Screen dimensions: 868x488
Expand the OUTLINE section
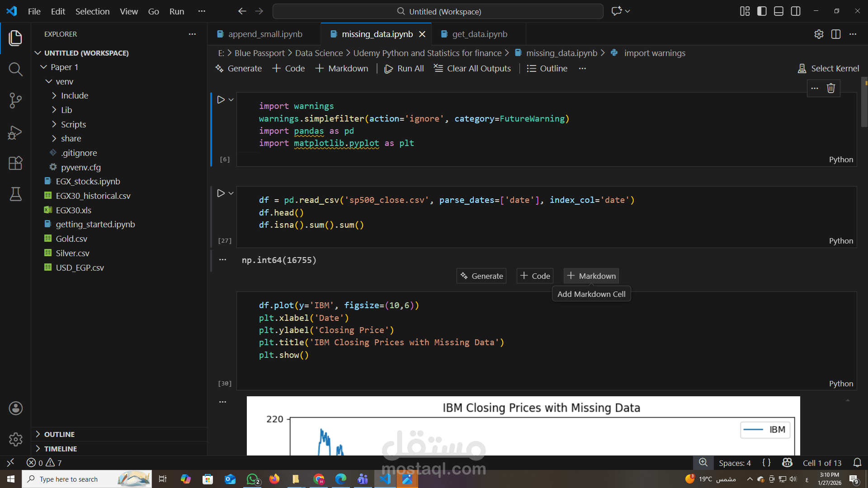click(59, 434)
